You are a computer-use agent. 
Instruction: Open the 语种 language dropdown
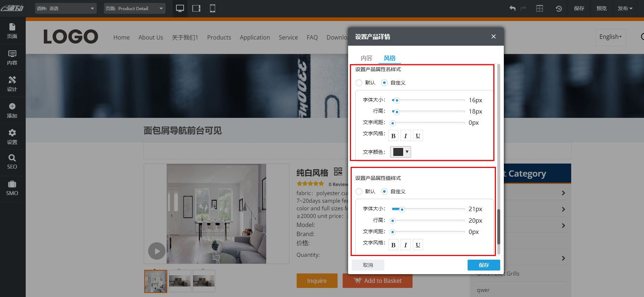point(66,8)
